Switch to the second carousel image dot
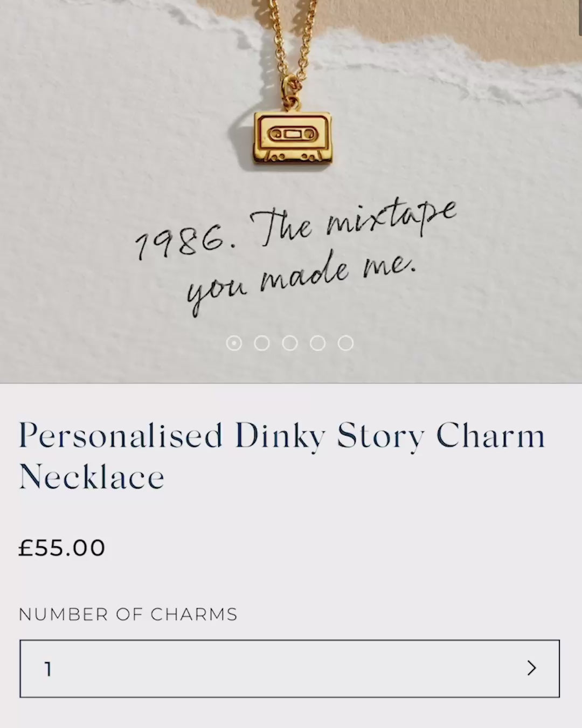Image resolution: width=582 pixels, height=728 pixels. coord(262,343)
